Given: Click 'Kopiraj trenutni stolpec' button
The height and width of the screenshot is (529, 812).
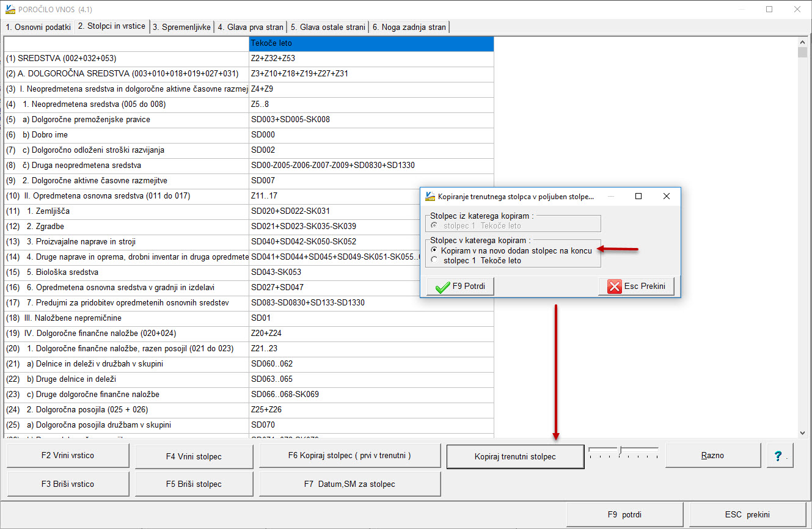Looking at the screenshot, I should [515, 456].
